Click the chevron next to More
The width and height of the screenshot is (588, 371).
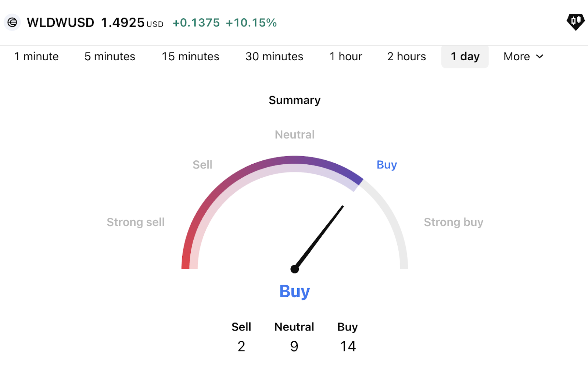pos(539,57)
